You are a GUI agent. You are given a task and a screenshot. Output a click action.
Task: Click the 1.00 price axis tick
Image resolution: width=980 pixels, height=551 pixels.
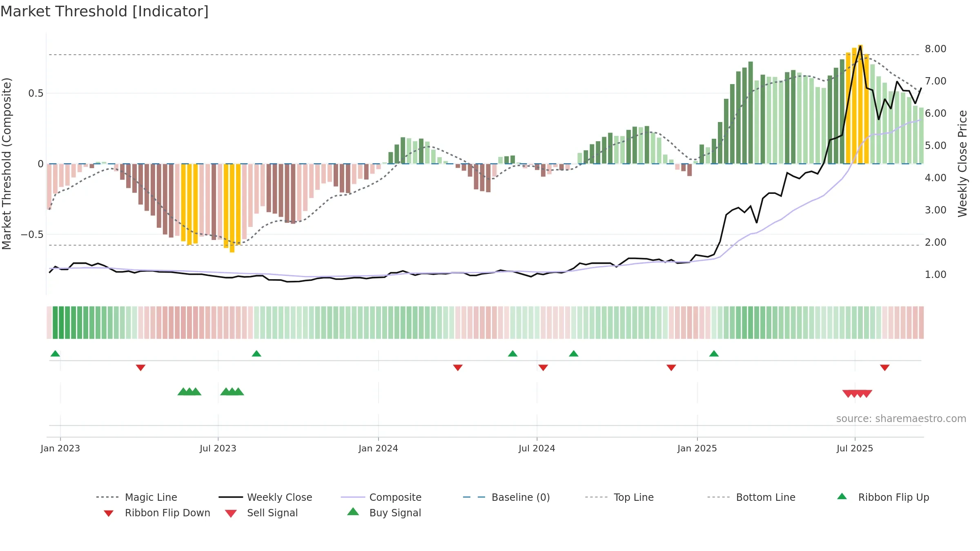935,275
